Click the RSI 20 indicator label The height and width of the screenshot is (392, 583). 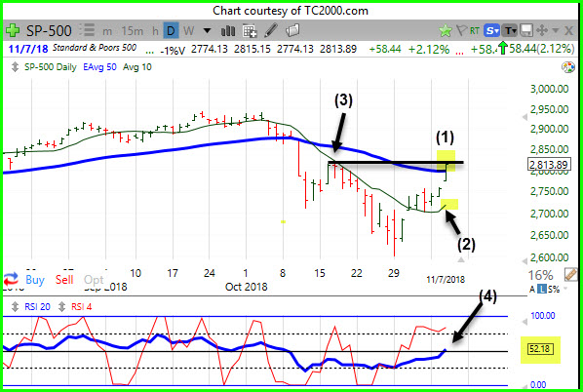tap(37, 307)
